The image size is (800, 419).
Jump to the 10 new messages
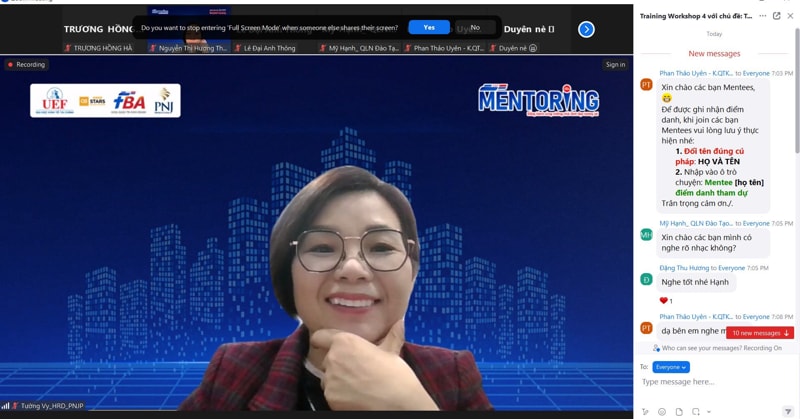tap(760, 333)
